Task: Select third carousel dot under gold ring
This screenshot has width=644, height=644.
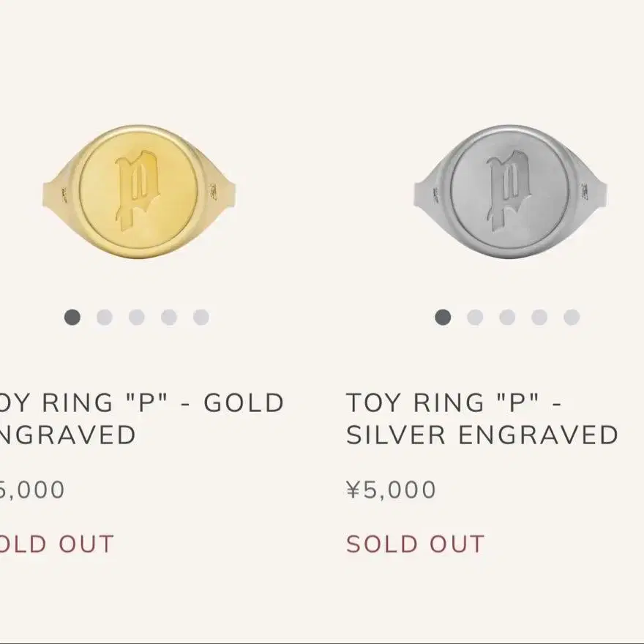Action: (x=137, y=317)
